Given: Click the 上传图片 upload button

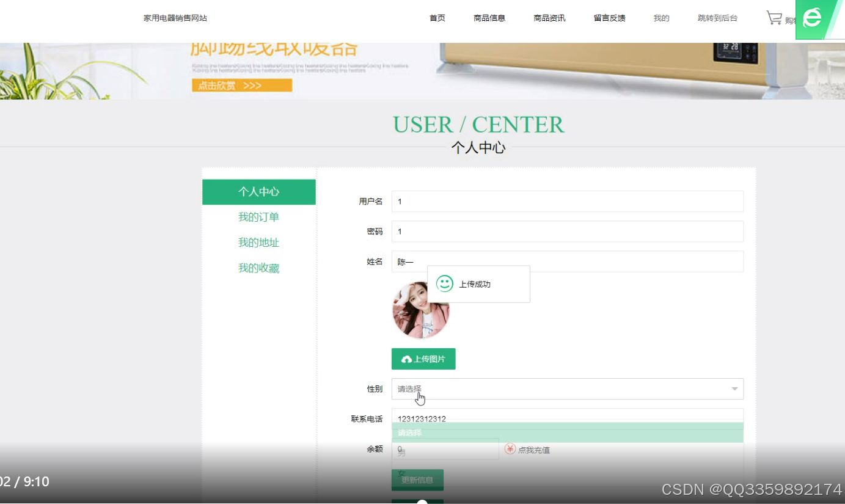Looking at the screenshot, I should click(x=423, y=359).
